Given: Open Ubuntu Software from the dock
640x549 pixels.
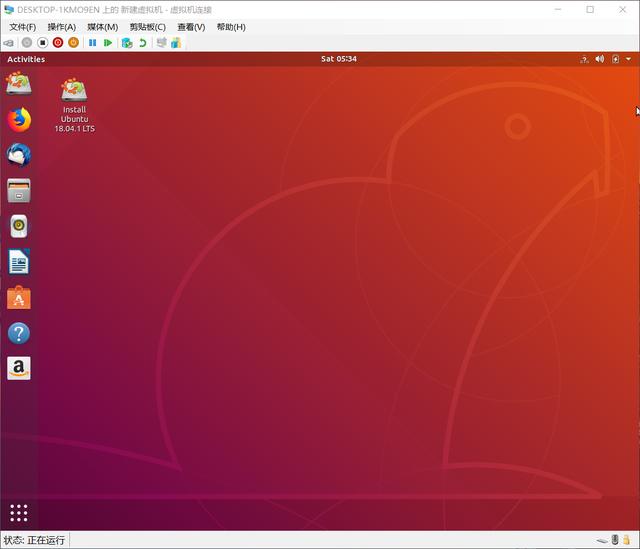Looking at the screenshot, I should [x=19, y=298].
